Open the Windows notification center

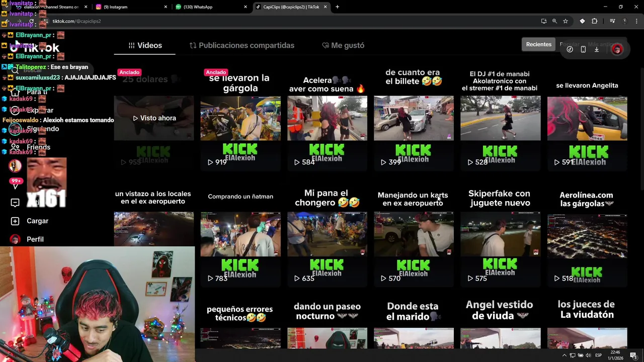click(633, 355)
